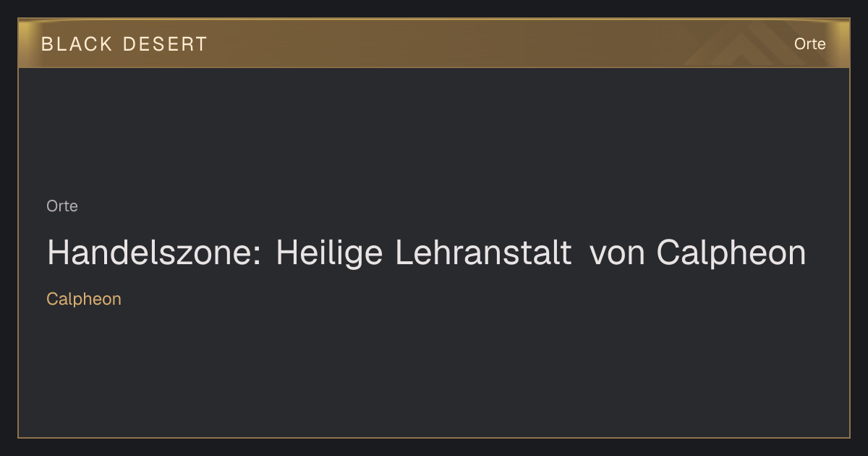This screenshot has width=868, height=456.
Task: Click the word BLACK in the logo
Action: 77,44
